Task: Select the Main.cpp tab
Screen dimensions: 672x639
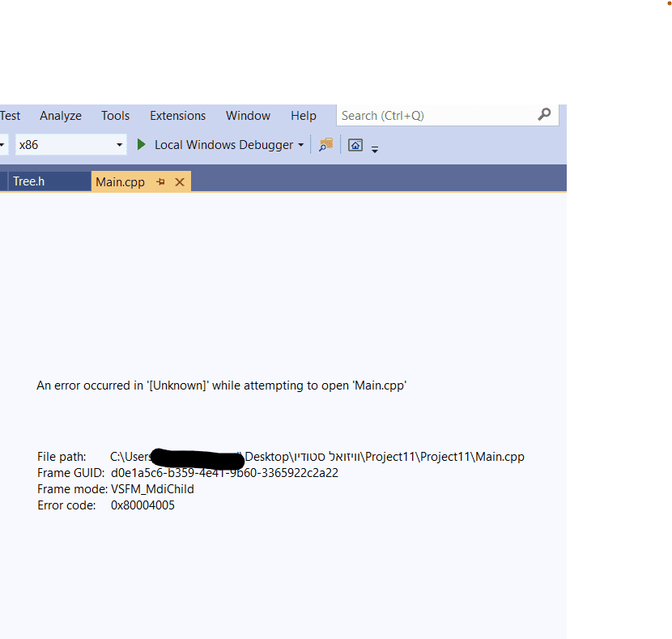Action: (120, 182)
